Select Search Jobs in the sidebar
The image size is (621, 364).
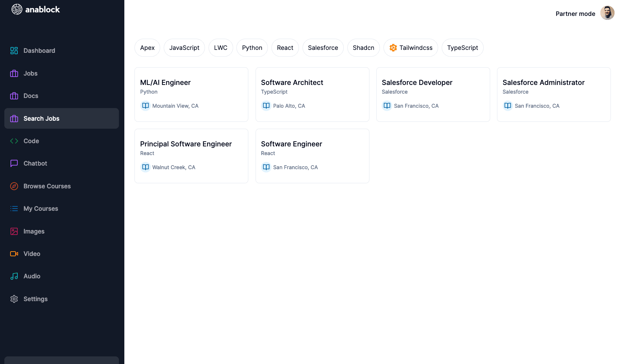point(61,119)
